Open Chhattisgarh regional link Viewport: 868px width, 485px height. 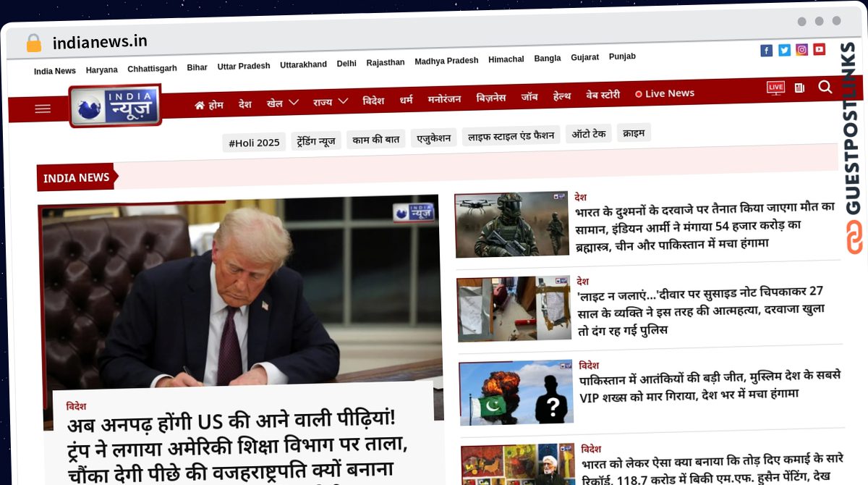(x=152, y=69)
